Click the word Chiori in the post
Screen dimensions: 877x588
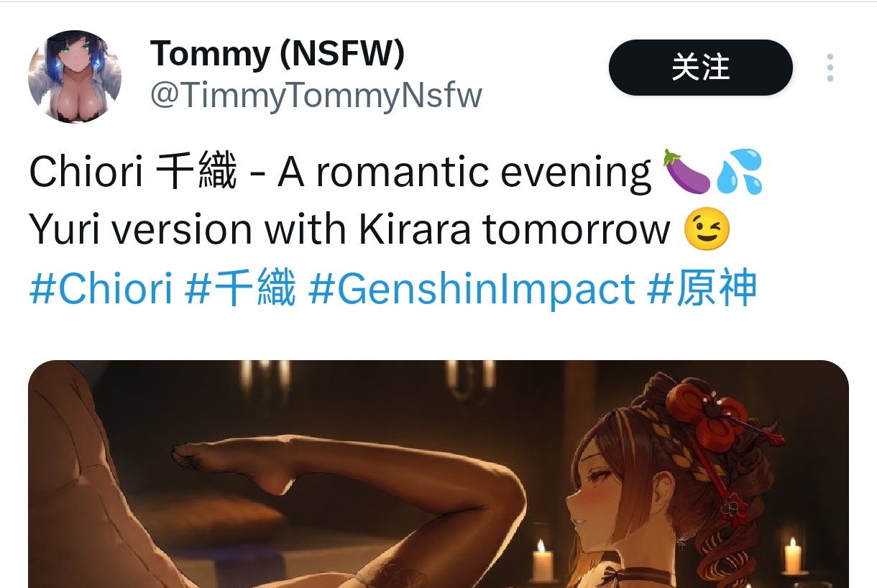pyautogui.click(x=86, y=173)
